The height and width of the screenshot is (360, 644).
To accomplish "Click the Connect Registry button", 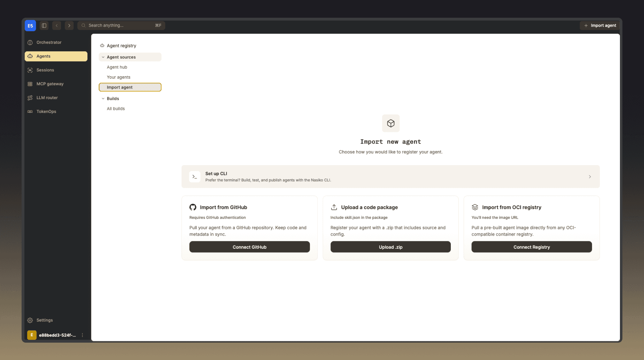I will coord(531,247).
